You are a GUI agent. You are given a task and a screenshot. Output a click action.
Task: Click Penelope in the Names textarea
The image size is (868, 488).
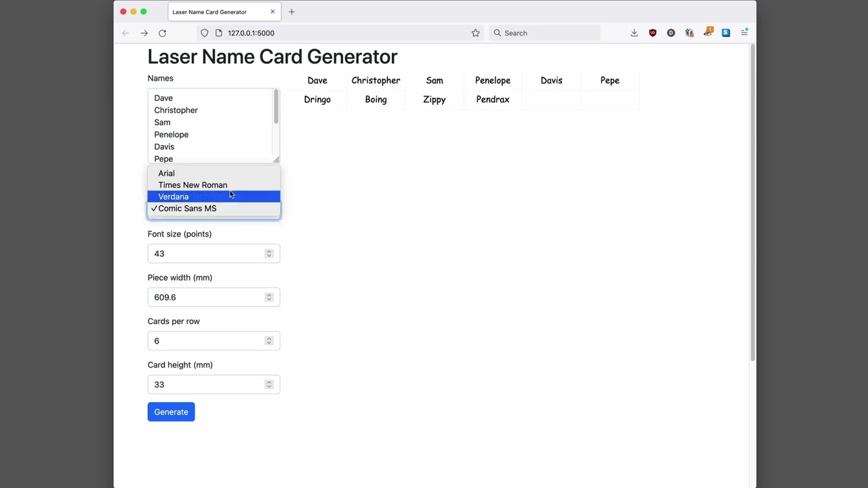(x=171, y=135)
